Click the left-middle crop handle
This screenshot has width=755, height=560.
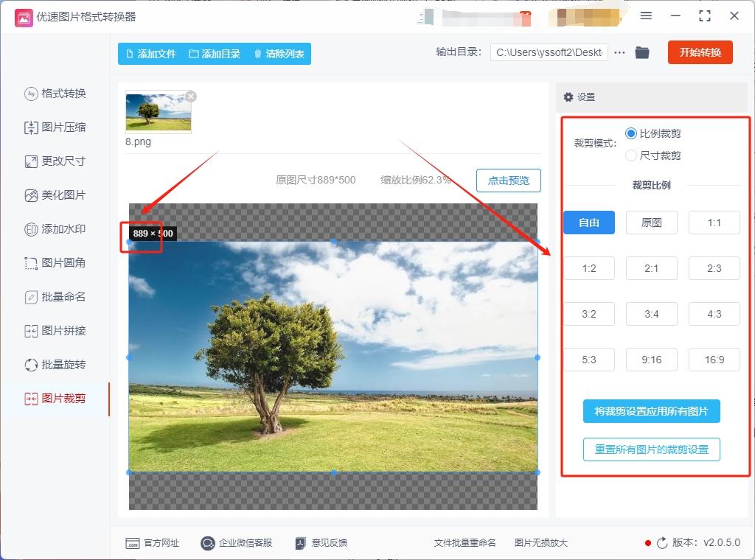pyautogui.click(x=129, y=357)
